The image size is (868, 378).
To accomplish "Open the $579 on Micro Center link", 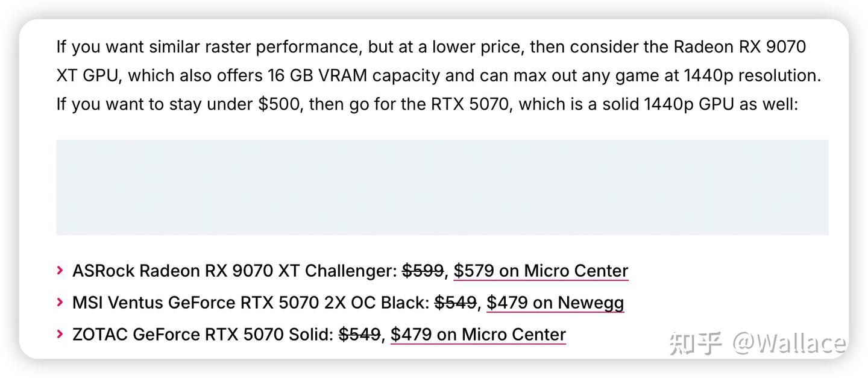I will tap(541, 271).
